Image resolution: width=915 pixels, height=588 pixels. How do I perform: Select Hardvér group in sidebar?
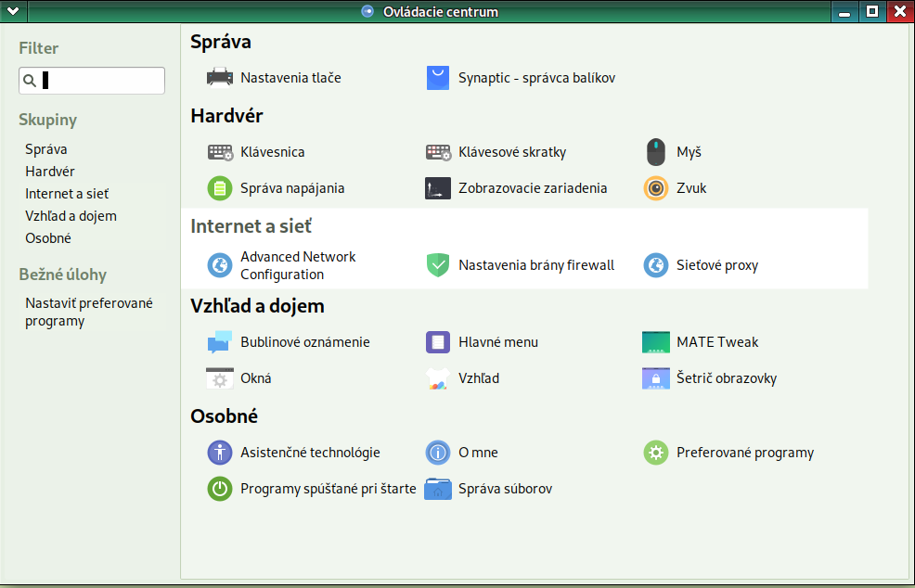(x=50, y=172)
